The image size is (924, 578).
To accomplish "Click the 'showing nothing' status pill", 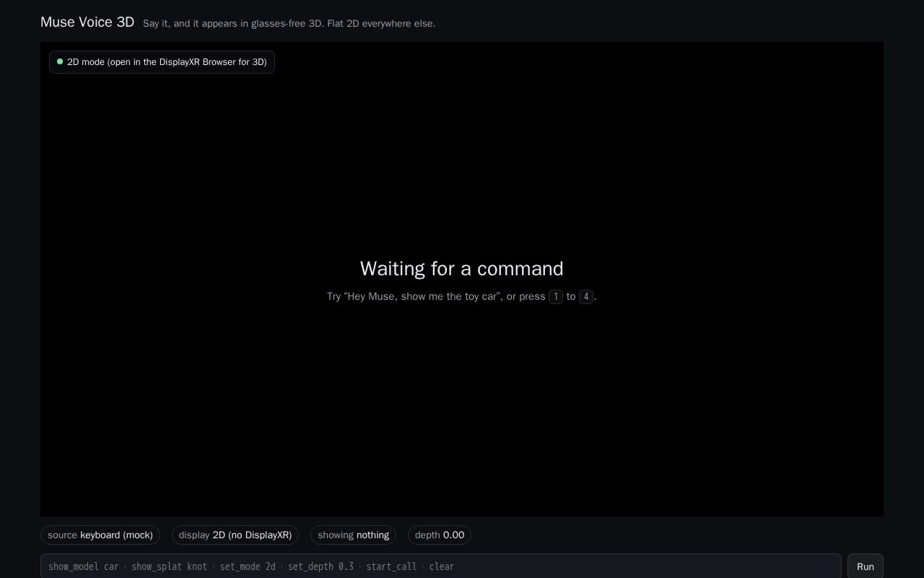I will click(x=353, y=535).
